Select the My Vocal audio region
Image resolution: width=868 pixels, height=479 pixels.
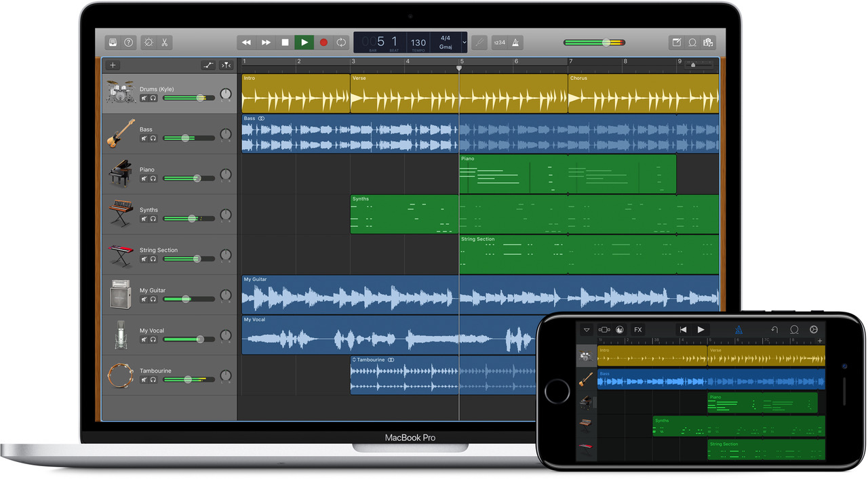[x=389, y=335]
